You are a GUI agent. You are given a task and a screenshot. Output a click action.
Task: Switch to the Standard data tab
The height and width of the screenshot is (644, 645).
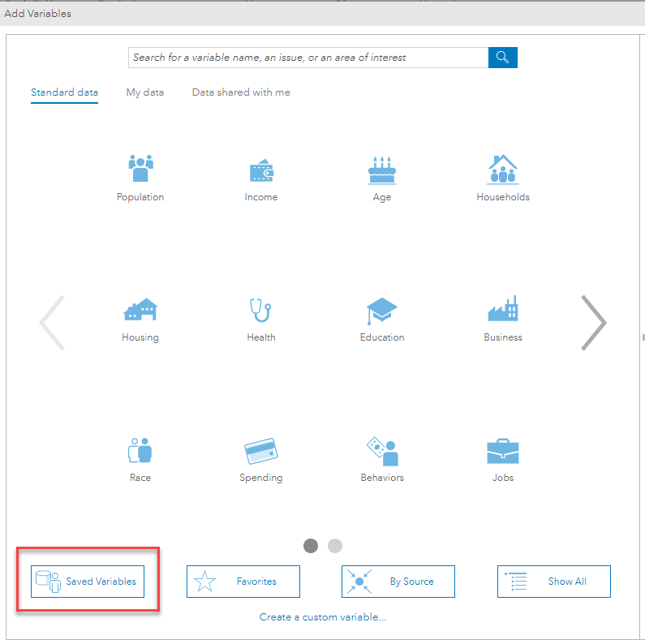pyautogui.click(x=65, y=92)
